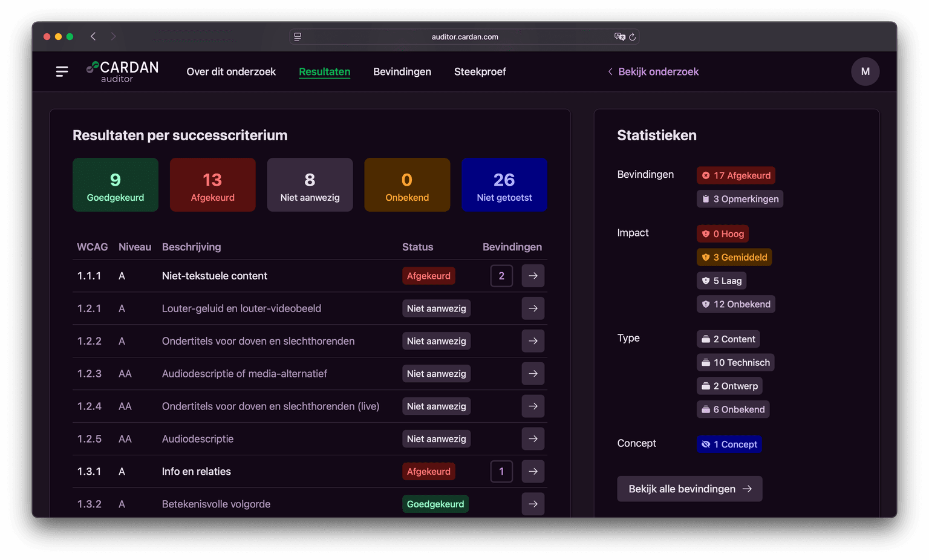This screenshot has height=560, width=929.
Task: Click the 6 Onbekend type badge
Action: click(x=733, y=409)
